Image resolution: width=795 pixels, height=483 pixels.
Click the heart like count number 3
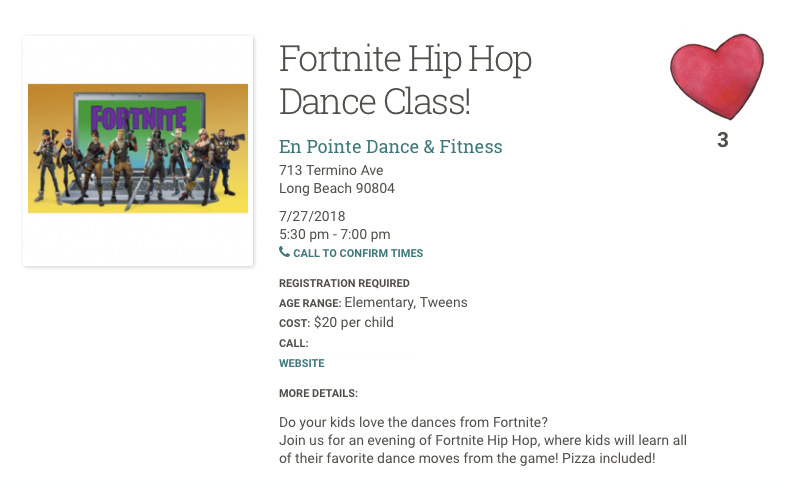(722, 140)
